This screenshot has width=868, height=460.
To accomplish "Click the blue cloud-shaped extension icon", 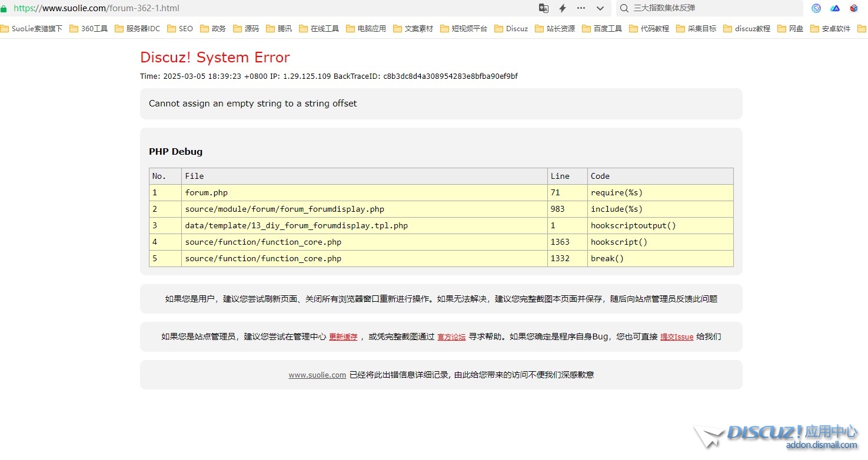I will pyautogui.click(x=835, y=8).
